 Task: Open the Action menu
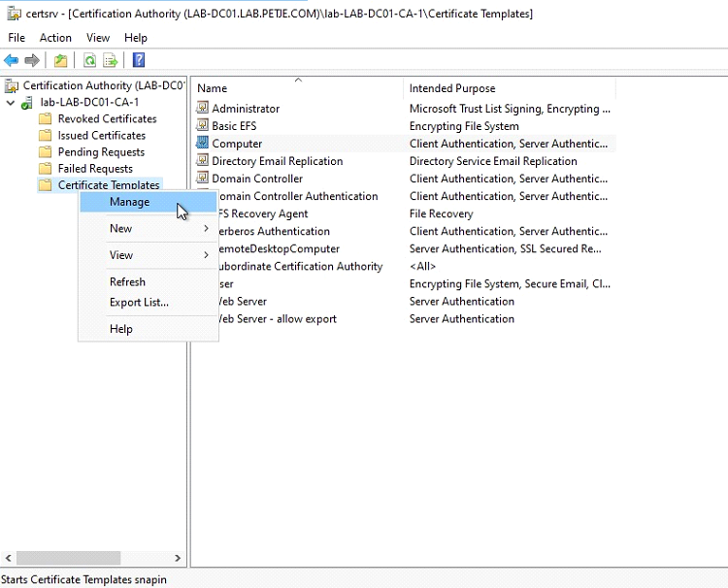(55, 38)
